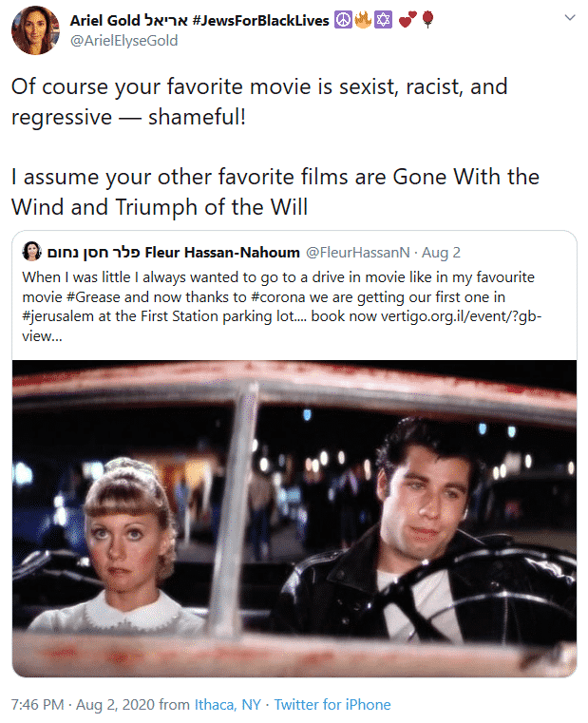This screenshot has width=588, height=723.
Task: Open Ariel Gold's profile avatar
Action: [x=35, y=30]
